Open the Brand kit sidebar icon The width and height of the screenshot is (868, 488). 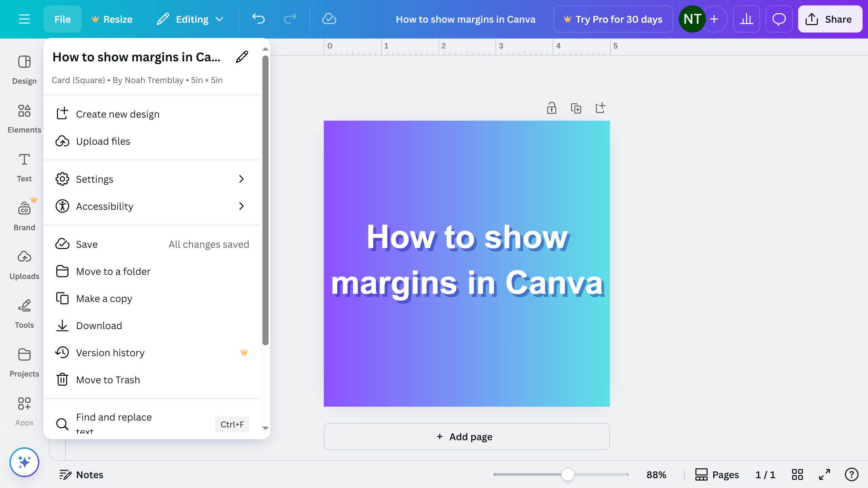(24, 215)
